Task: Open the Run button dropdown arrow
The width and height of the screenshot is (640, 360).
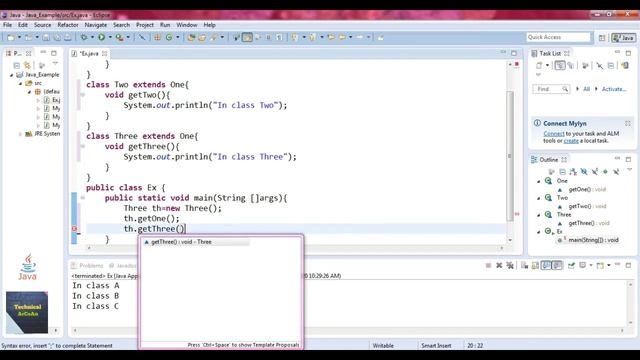Action: (110, 37)
